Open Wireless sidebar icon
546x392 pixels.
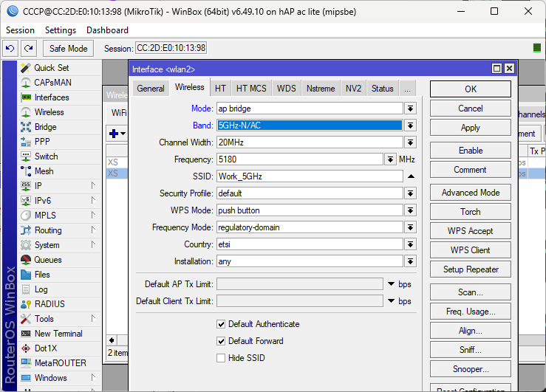[26, 112]
